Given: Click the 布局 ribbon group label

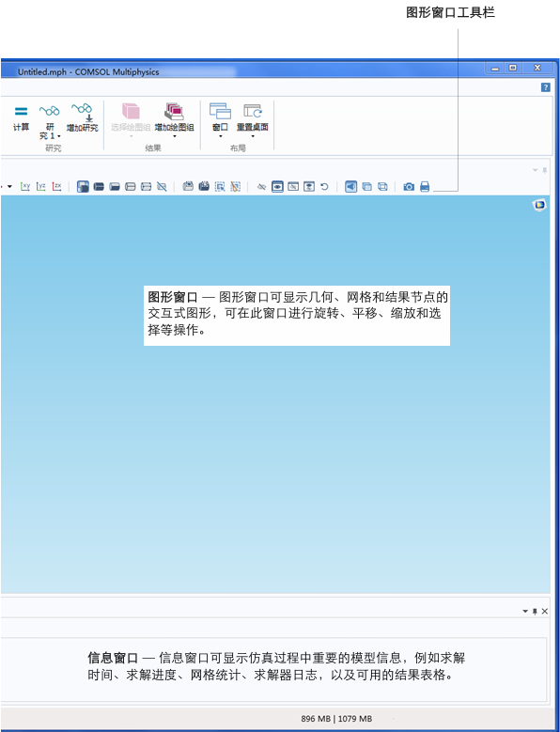Looking at the screenshot, I should pyautogui.click(x=238, y=148).
